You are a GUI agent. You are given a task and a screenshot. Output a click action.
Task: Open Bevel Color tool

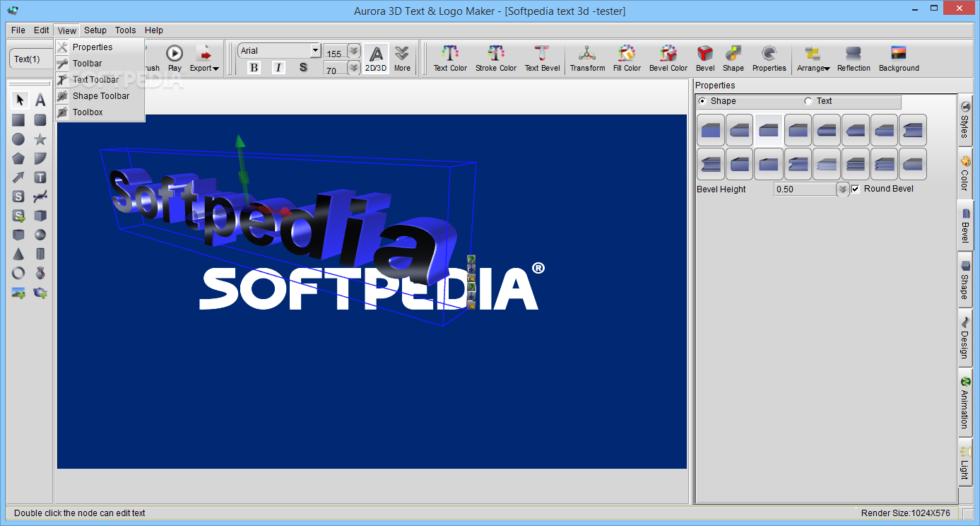point(668,58)
